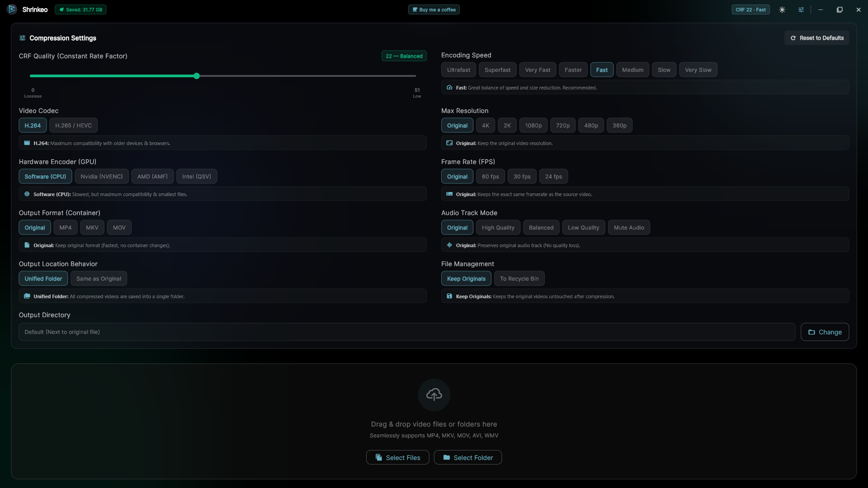The width and height of the screenshot is (868, 488).
Task: Click the Shrinkeo app logo icon
Action: point(12,9)
